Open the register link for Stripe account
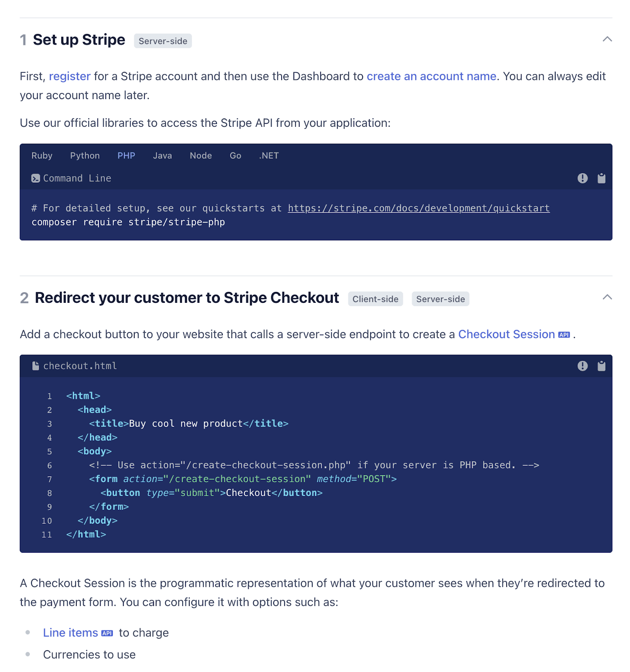Screen dimensions: 630x672 (70, 76)
